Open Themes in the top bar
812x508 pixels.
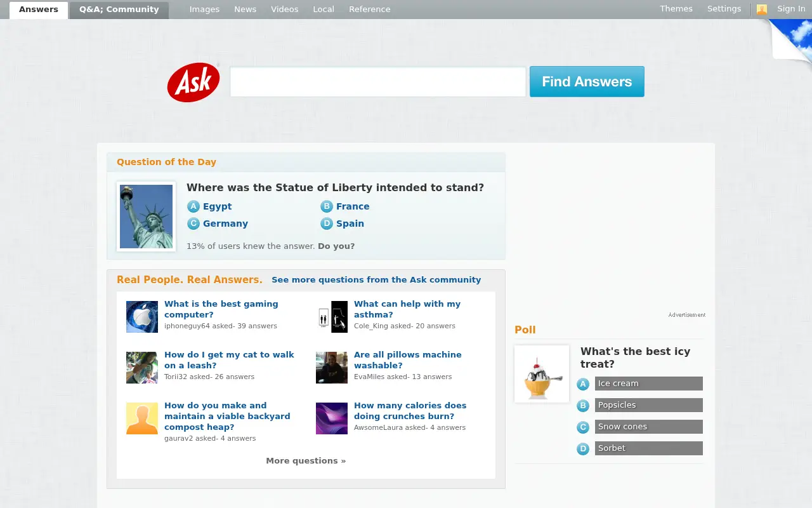pos(676,9)
